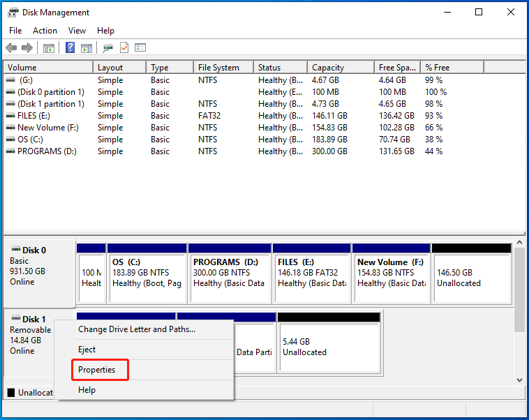Sort by the Layout column header
The height and width of the screenshot is (420, 529).
tap(120, 68)
